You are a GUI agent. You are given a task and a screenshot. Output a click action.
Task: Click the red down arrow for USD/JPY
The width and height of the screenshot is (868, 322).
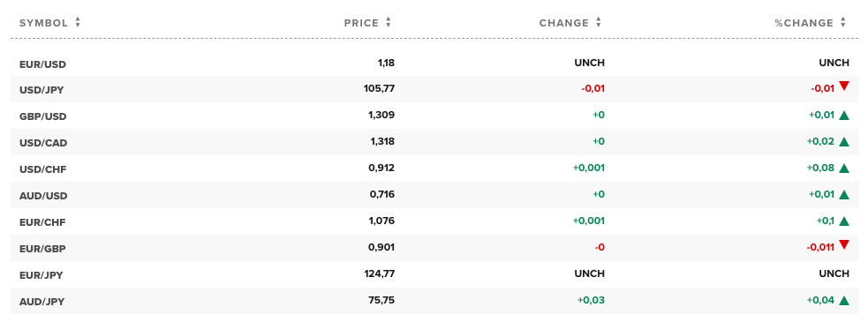pos(844,86)
